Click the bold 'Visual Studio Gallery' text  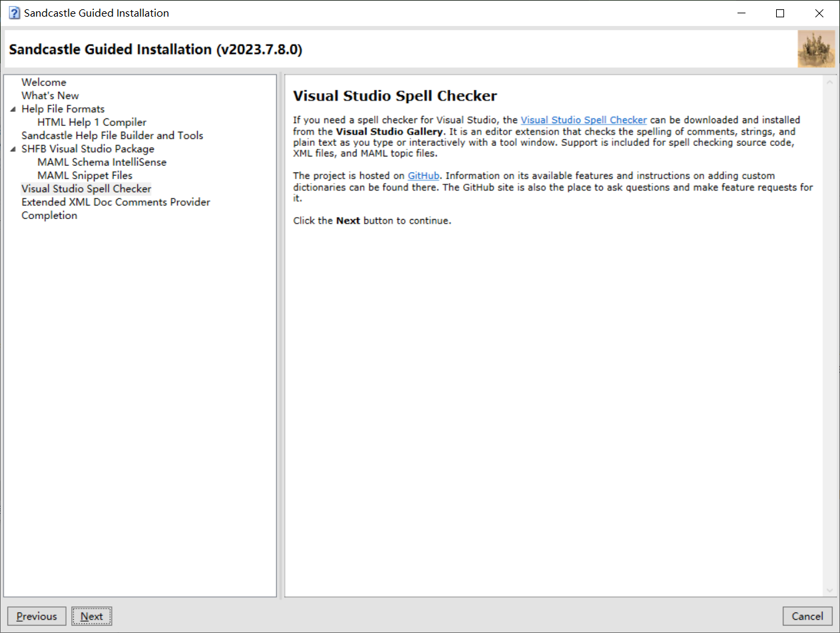click(x=389, y=132)
